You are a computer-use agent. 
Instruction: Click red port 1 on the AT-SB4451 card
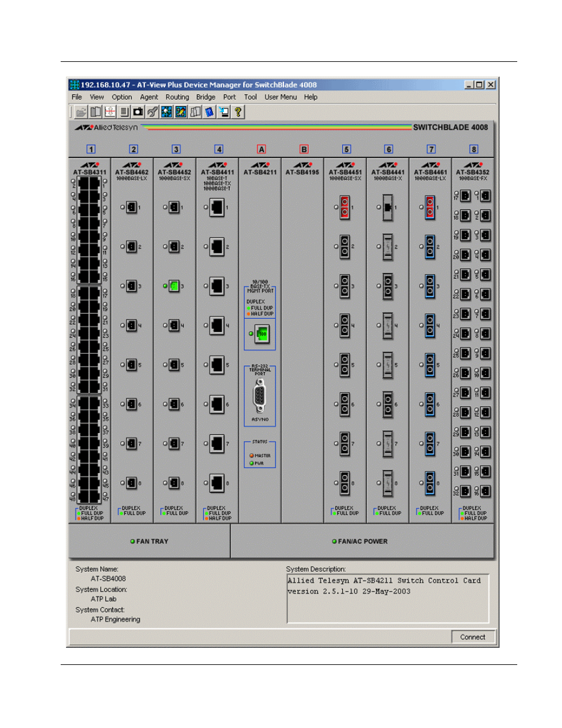345,207
